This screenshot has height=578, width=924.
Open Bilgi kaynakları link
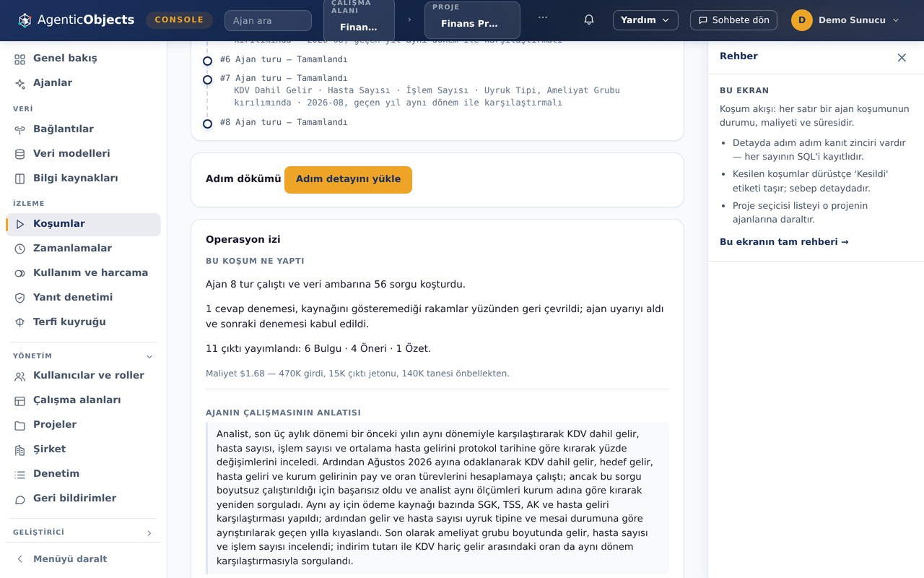(84, 178)
